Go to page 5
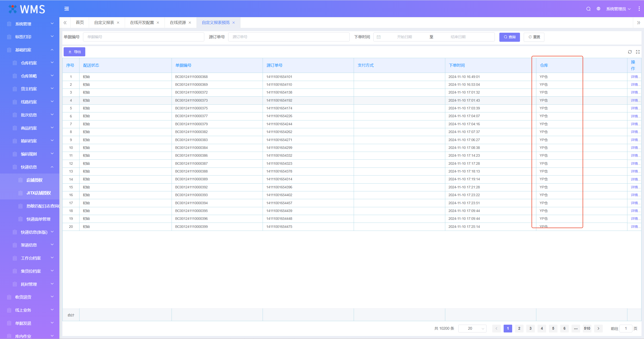 553,328
